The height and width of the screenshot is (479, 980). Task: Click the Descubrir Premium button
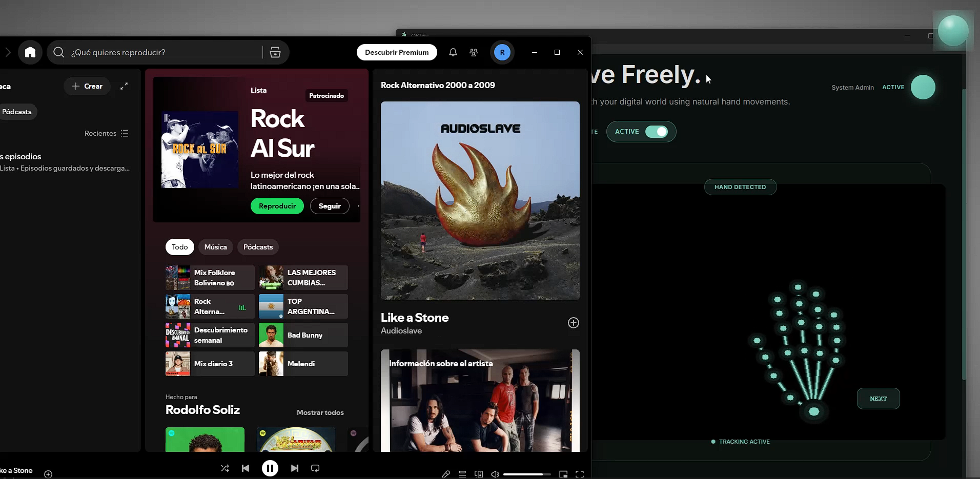(397, 52)
